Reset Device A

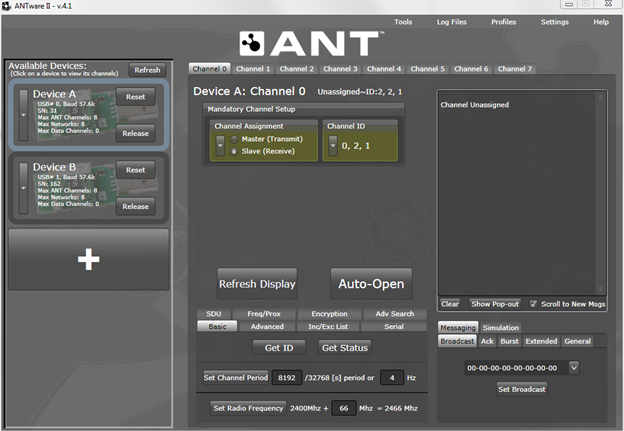point(136,97)
